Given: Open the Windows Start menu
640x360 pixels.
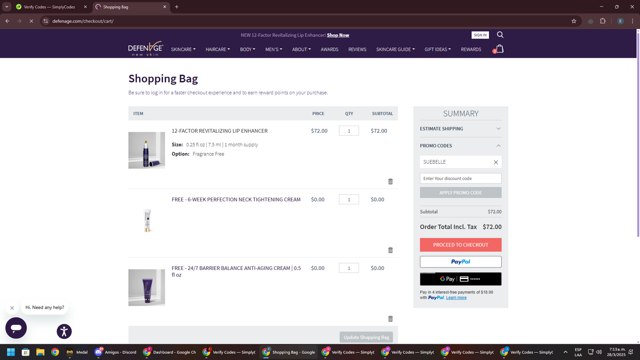Looking at the screenshot, I should [x=11, y=352].
